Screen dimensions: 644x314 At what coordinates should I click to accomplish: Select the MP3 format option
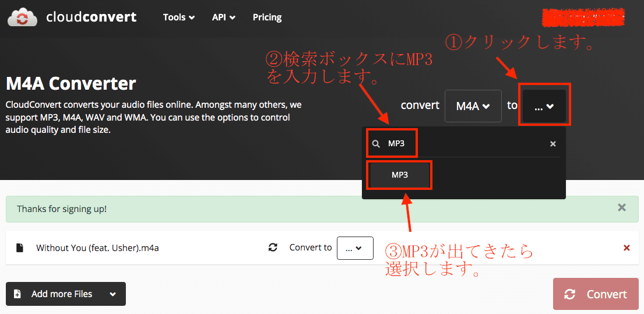[x=400, y=175]
